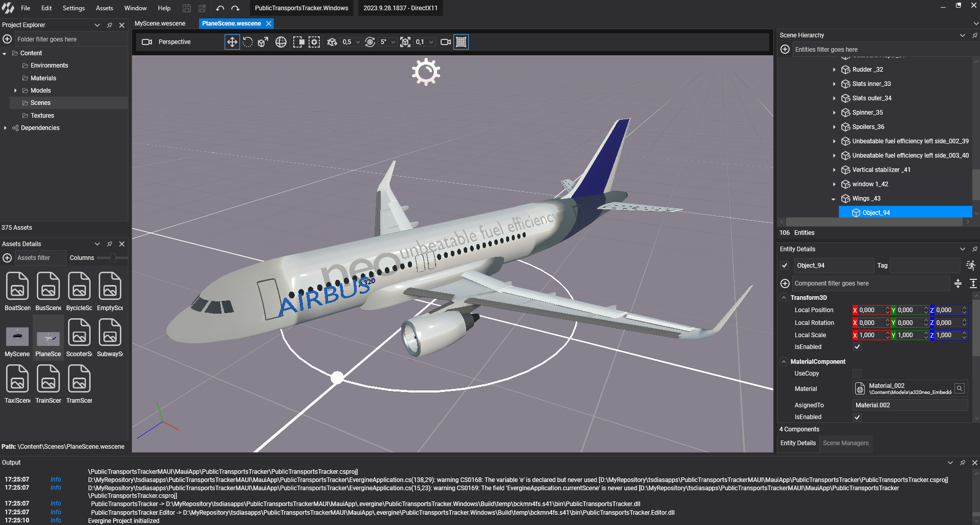Toggle the viewport grid icon
This screenshot has height=525, width=980.
coord(461,42)
